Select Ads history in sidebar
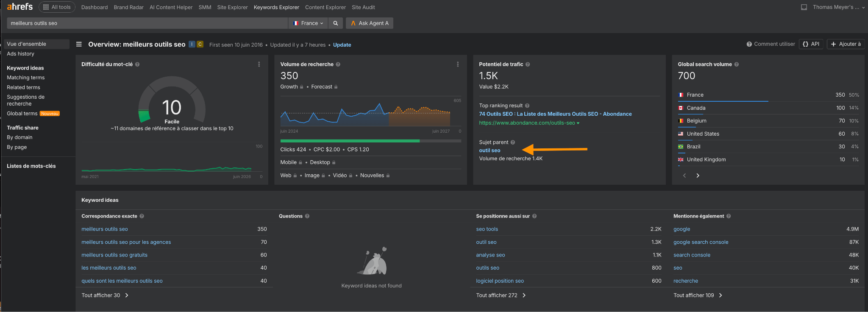This screenshot has width=868, height=312. (x=20, y=54)
